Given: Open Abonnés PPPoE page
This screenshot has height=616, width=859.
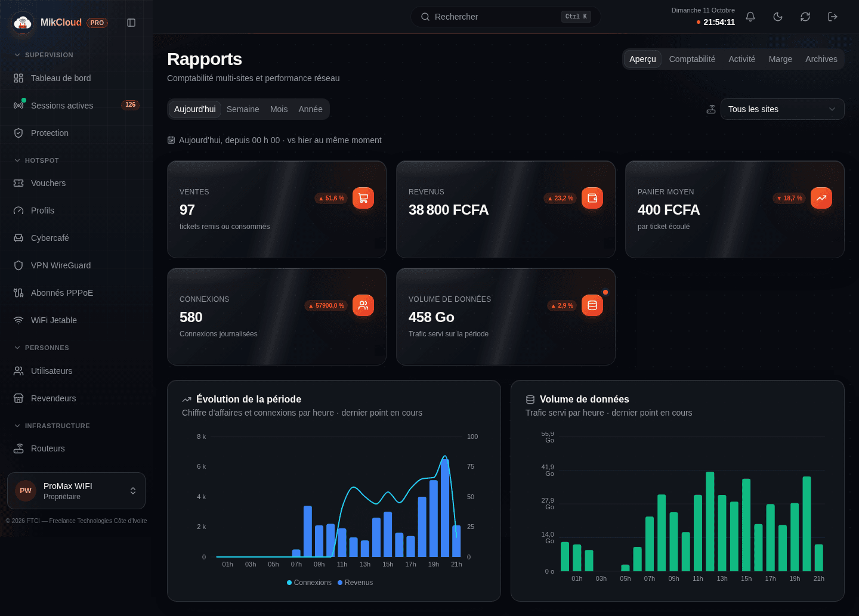Looking at the screenshot, I should tap(76, 293).
